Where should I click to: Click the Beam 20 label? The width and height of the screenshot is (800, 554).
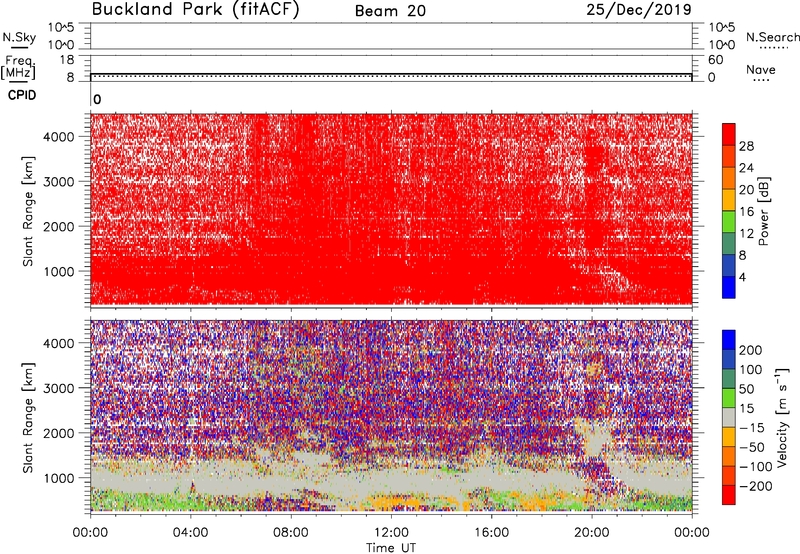point(390,11)
